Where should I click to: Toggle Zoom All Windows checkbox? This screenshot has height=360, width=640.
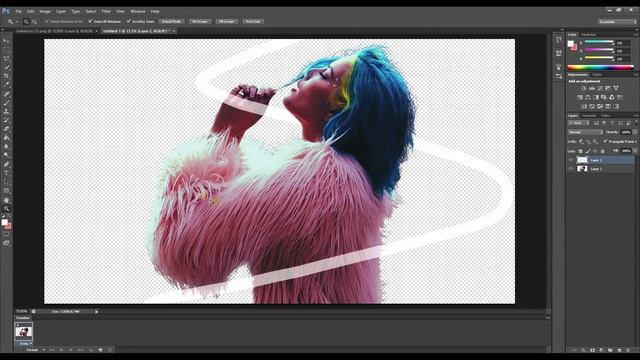(x=104, y=21)
